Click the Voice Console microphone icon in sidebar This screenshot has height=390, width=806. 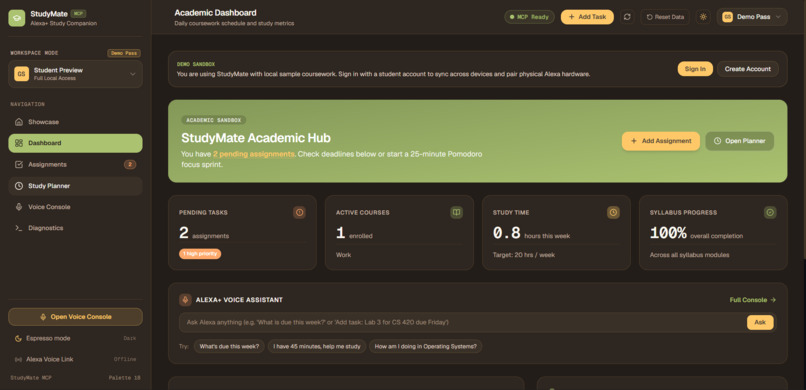click(19, 207)
